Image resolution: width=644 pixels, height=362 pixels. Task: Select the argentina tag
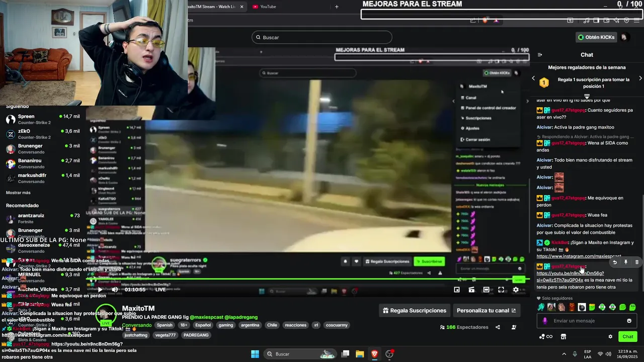pos(250,325)
